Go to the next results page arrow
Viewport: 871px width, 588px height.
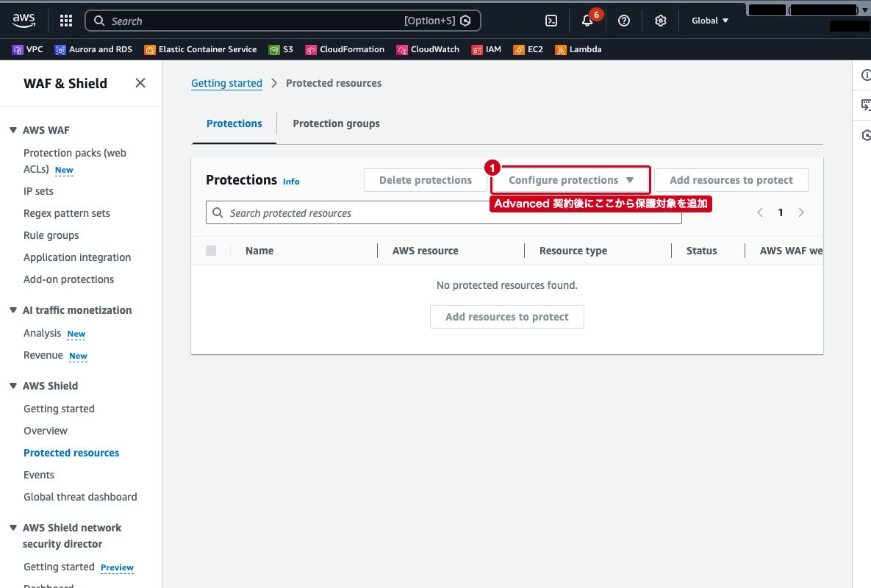(801, 212)
